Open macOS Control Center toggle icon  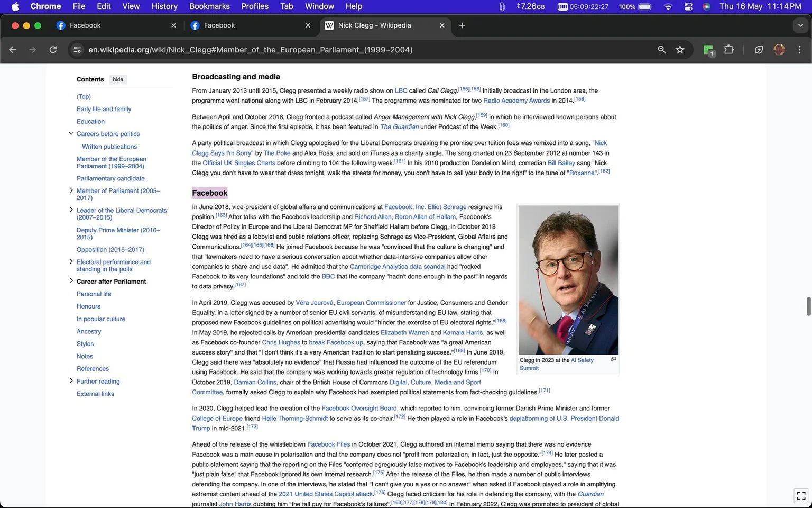pos(688,6)
